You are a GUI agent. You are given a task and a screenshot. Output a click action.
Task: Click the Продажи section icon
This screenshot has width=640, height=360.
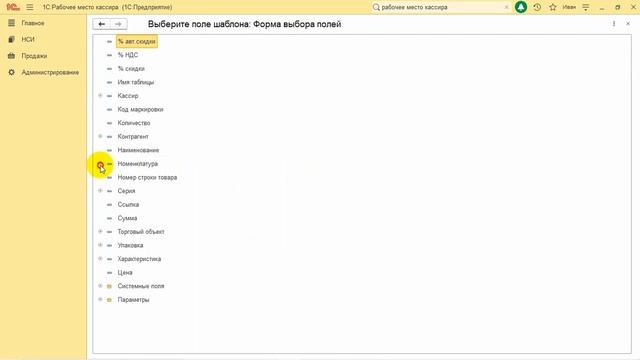click(11, 56)
